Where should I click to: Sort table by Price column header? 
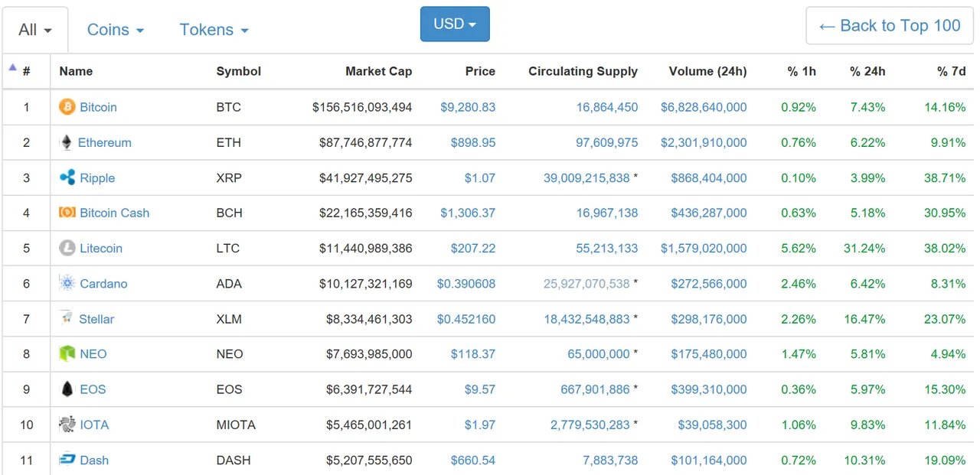click(480, 71)
